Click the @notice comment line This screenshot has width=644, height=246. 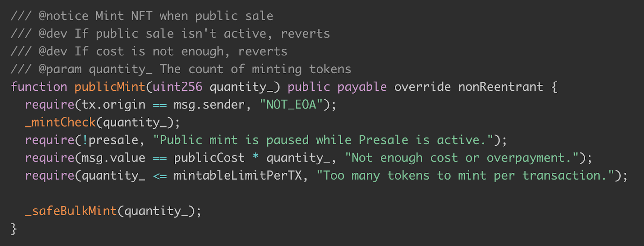click(x=142, y=16)
